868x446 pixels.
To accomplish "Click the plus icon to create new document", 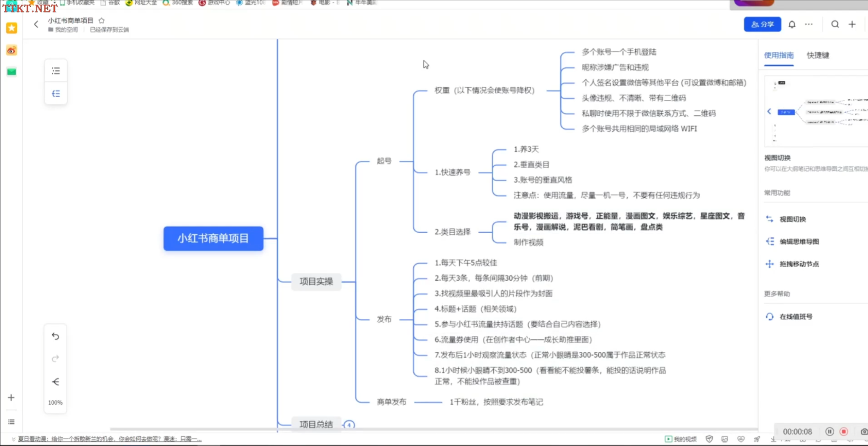I will click(852, 24).
